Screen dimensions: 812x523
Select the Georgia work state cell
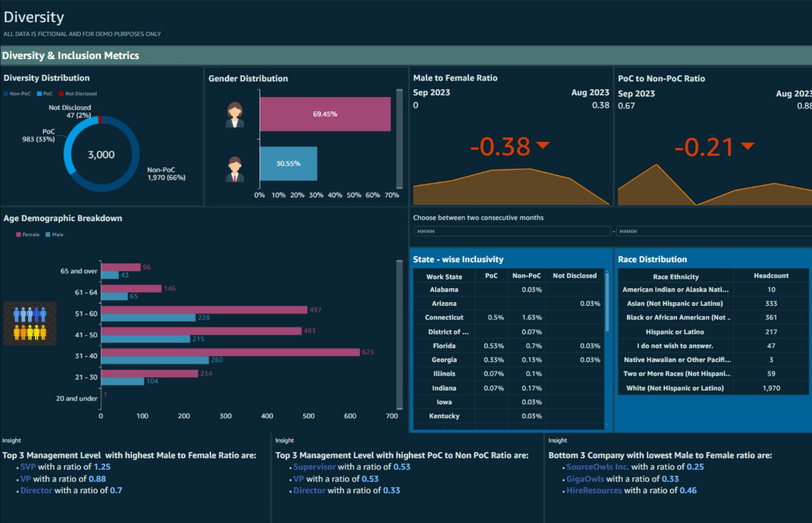(444, 360)
